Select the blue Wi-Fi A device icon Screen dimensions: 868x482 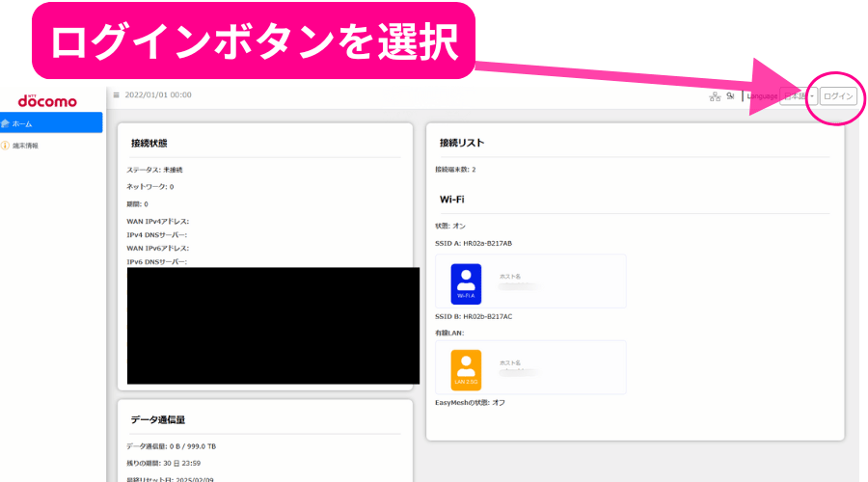pos(466,283)
